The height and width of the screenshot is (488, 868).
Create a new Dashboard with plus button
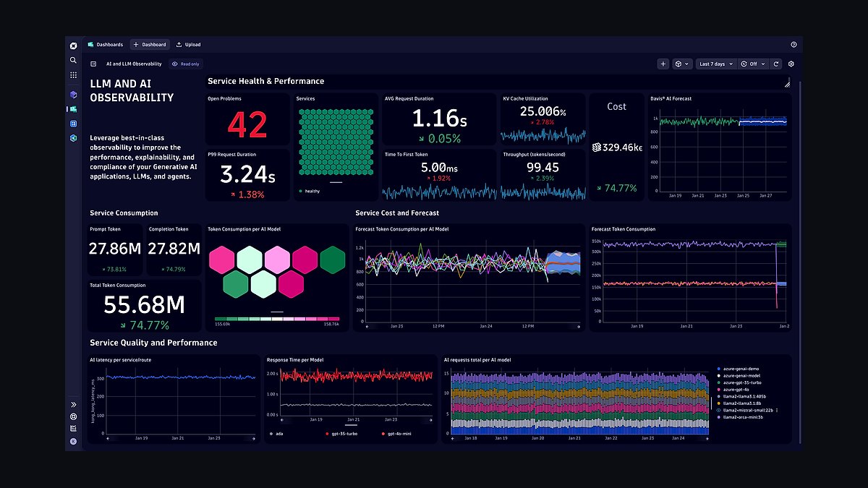click(150, 45)
